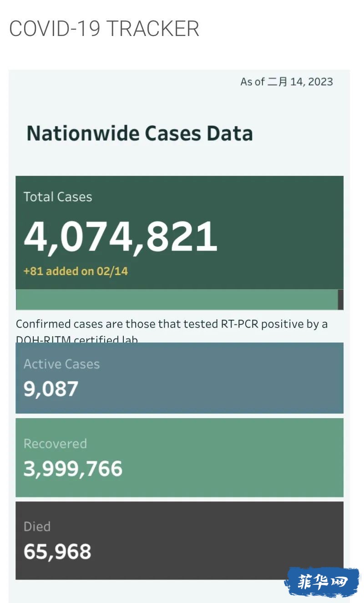364x603 pixels.
Task: Click the Total Cases label
Action: tap(58, 197)
